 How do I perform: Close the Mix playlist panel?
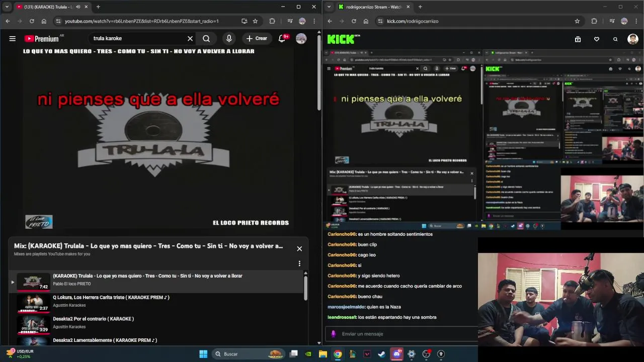(299, 248)
